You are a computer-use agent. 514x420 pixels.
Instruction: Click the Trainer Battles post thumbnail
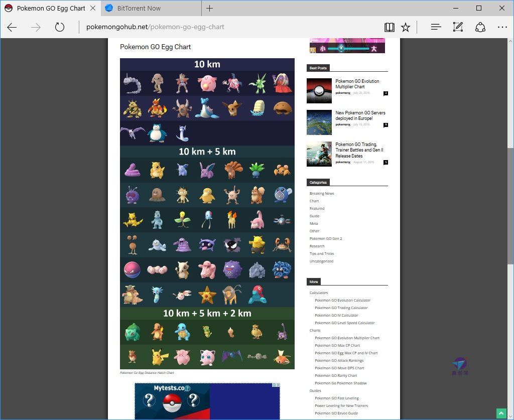tap(319, 154)
